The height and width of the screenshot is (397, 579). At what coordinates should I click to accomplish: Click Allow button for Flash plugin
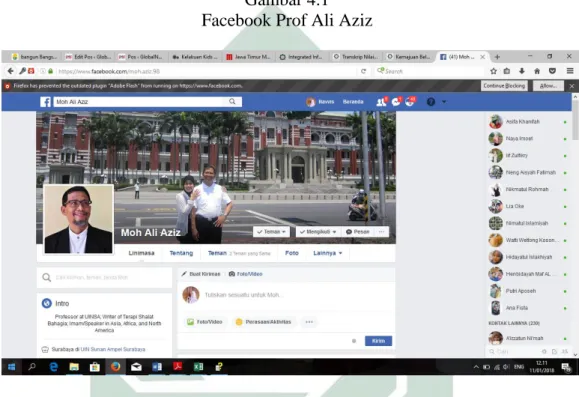tap(548, 86)
